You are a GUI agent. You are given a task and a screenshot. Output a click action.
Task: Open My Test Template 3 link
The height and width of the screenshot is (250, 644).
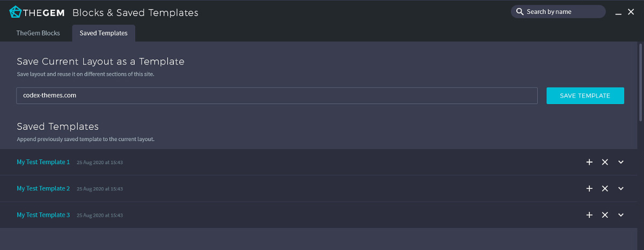[43, 215]
